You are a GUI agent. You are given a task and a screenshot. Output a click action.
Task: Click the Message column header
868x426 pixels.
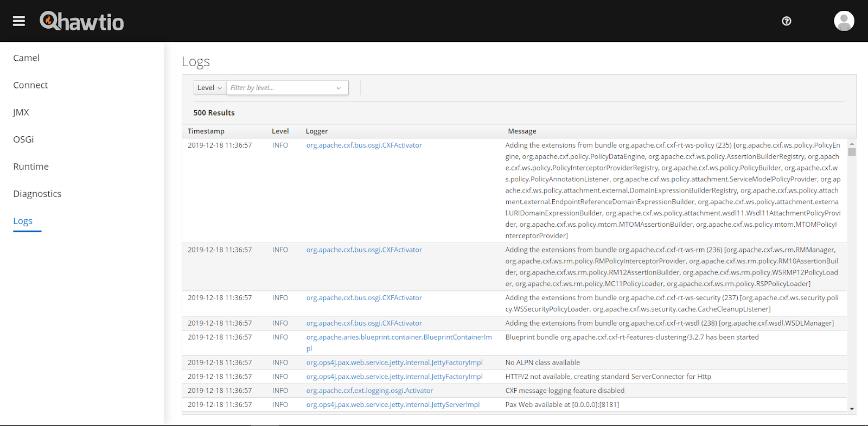[522, 131]
